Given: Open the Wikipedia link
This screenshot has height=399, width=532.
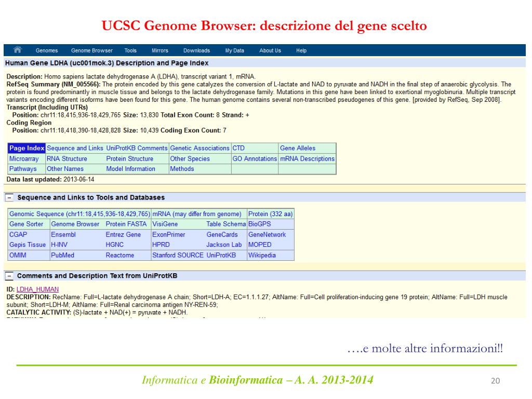Looking at the screenshot, I should tap(262, 255).
